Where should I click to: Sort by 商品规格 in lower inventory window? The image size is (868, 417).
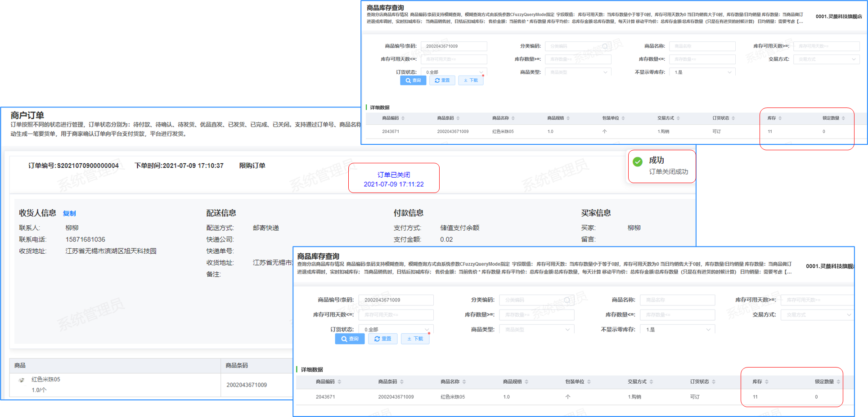point(526,382)
